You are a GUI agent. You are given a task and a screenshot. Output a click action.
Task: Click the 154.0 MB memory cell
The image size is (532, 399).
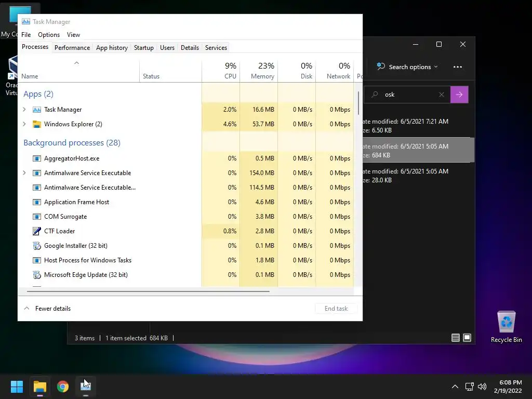[259, 172]
